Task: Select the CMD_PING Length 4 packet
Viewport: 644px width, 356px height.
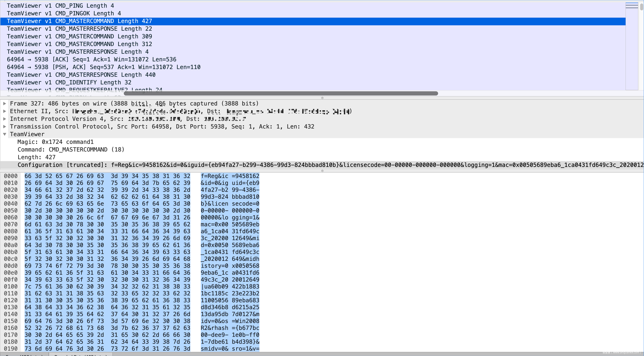Action: [60, 6]
